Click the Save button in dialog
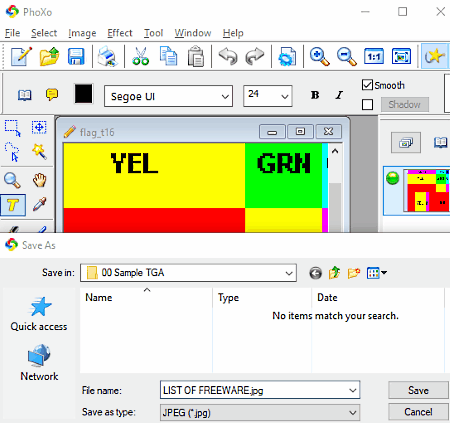 point(418,390)
